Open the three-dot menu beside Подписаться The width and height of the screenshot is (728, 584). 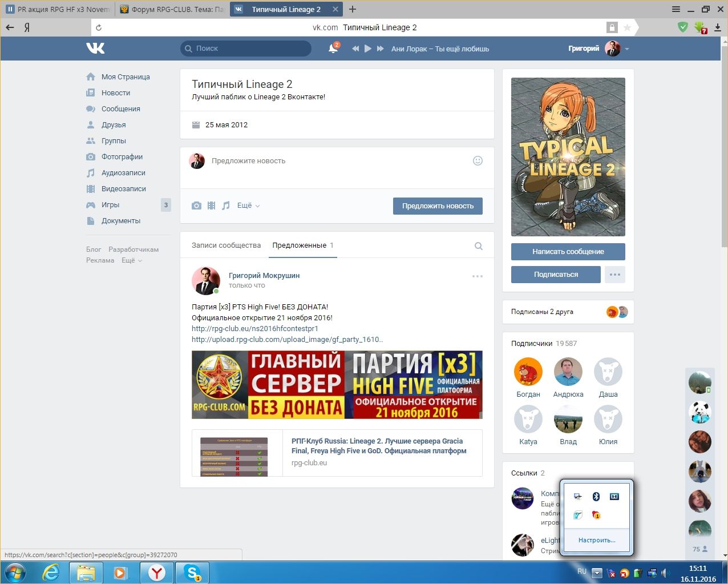pyautogui.click(x=614, y=275)
